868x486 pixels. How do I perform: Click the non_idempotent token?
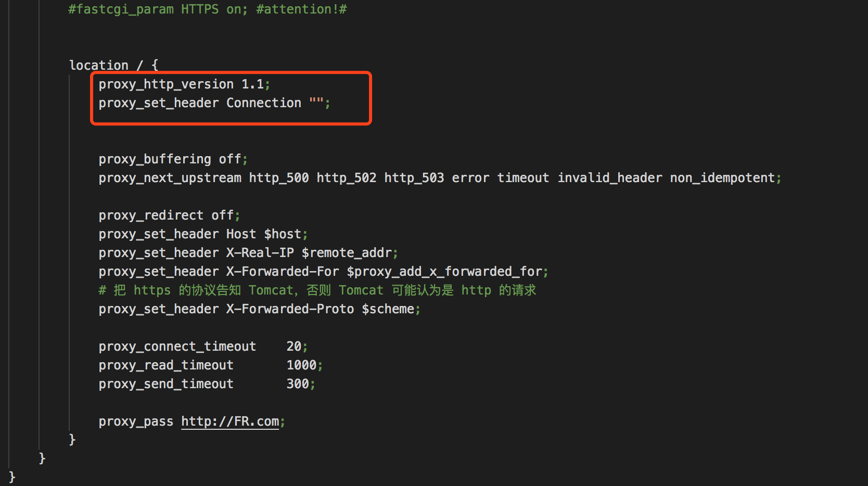tap(722, 178)
